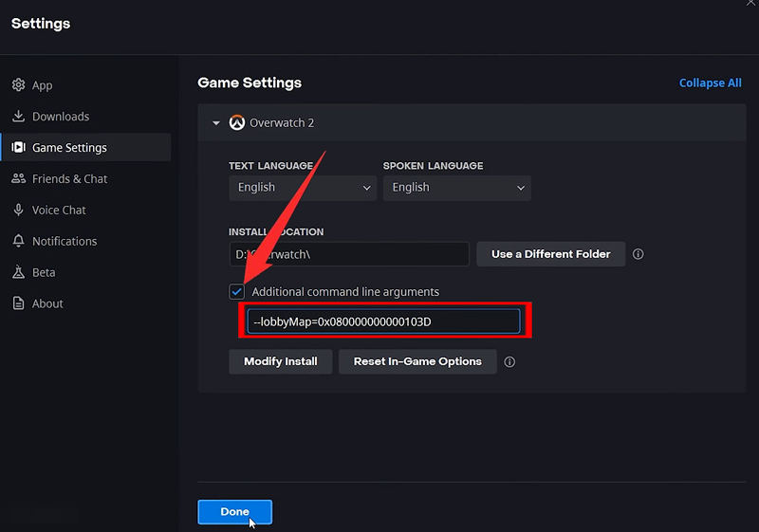Click the Notifications bell icon
Screen dimensions: 759x532
click(x=18, y=241)
